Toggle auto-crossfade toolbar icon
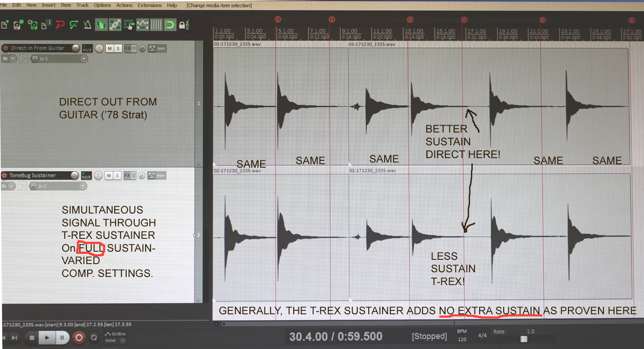Image resolution: width=644 pixels, height=349 pixels. [101, 25]
